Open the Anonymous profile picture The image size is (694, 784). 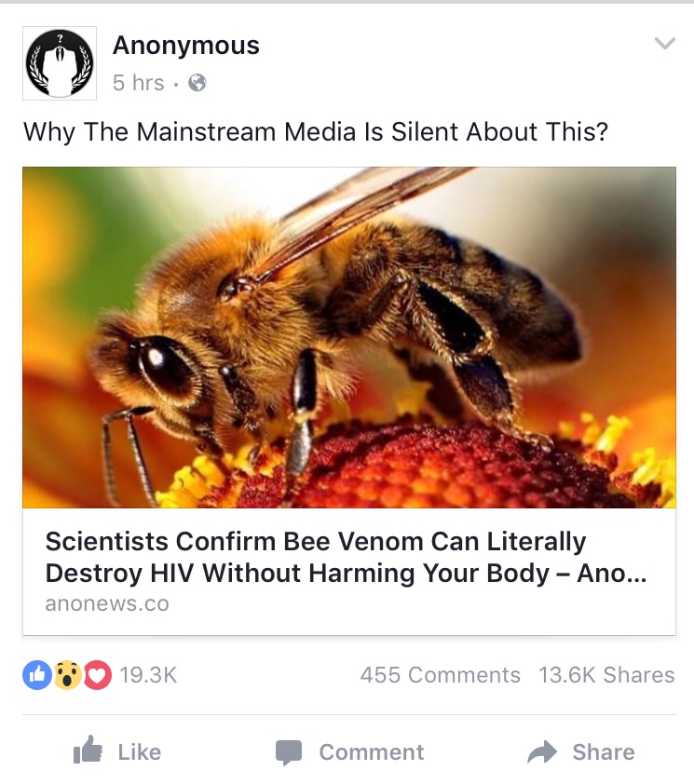pyautogui.click(x=60, y=63)
